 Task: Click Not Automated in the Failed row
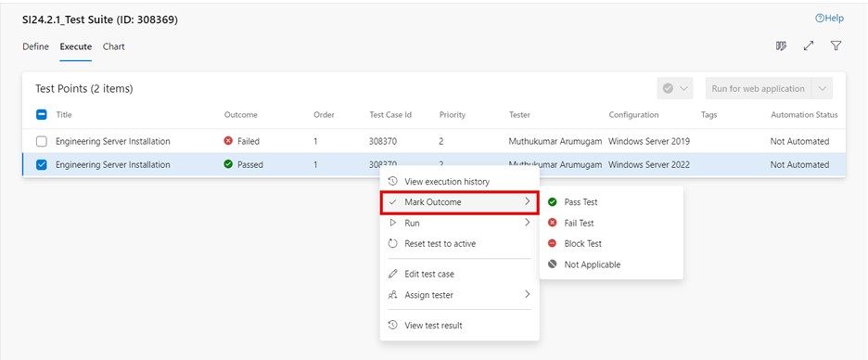(x=800, y=141)
